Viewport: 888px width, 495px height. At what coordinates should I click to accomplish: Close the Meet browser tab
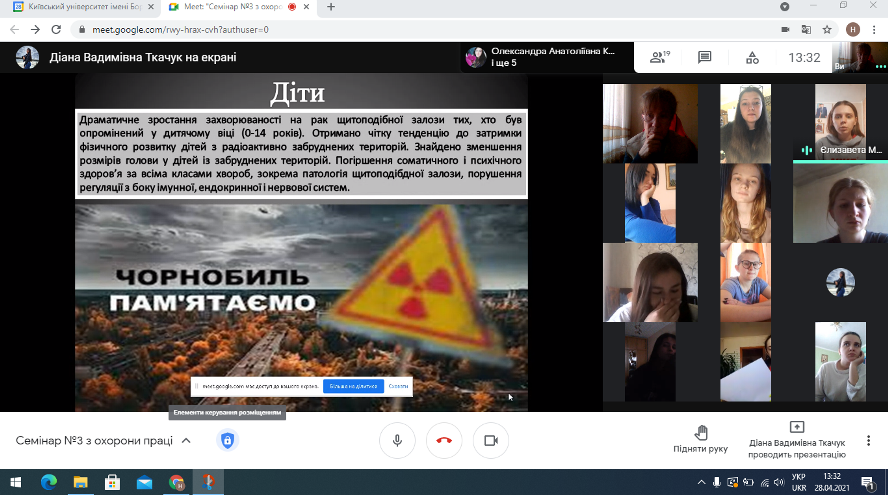306,7
